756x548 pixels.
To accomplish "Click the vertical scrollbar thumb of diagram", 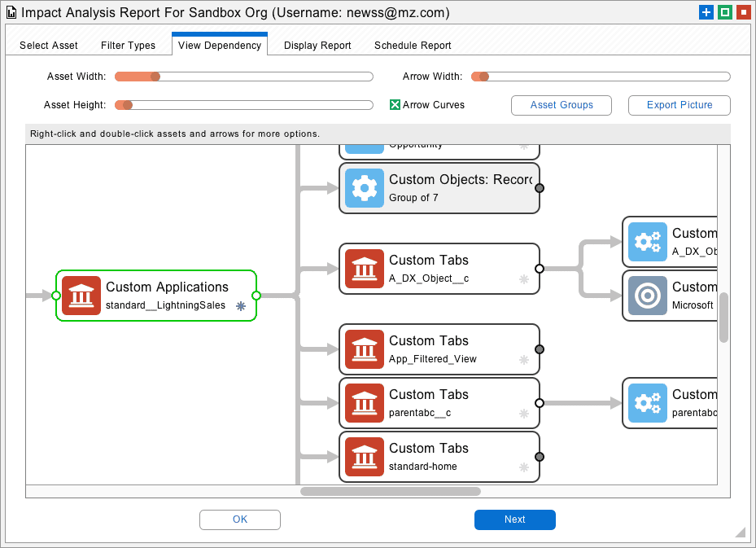I will point(723,318).
